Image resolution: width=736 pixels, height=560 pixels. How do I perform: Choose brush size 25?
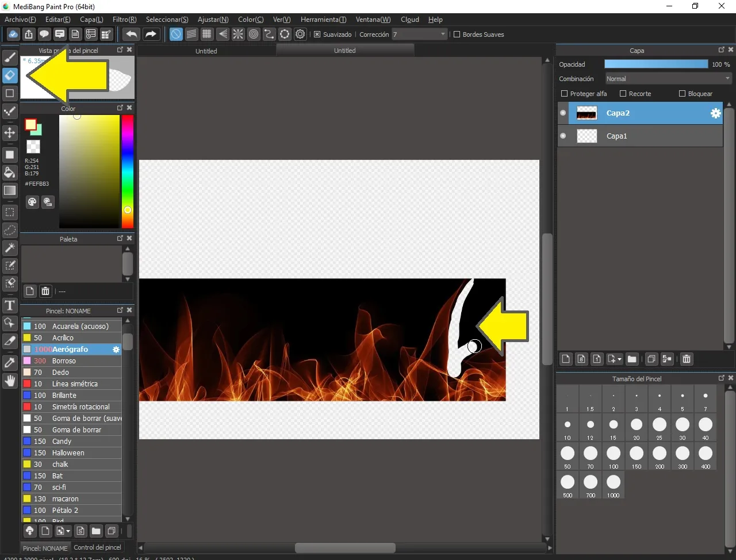660,427
